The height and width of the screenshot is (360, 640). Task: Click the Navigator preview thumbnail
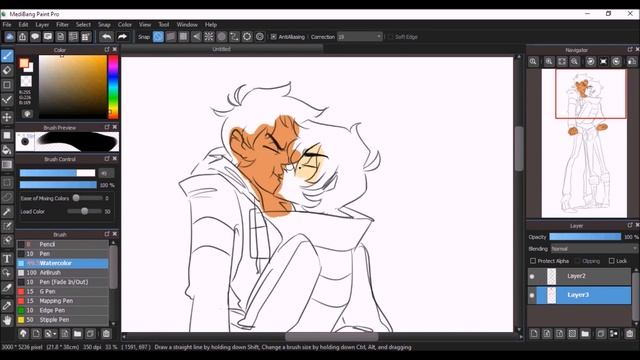(x=584, y=143)
